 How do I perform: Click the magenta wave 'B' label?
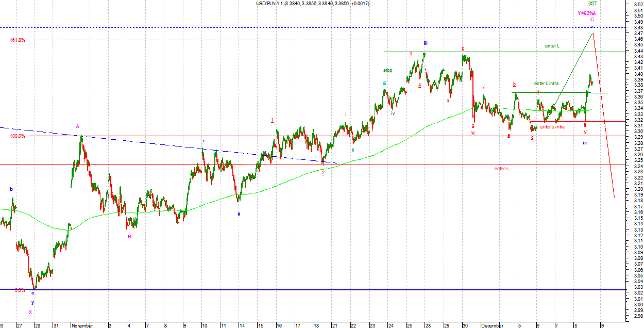click(129, 237)
